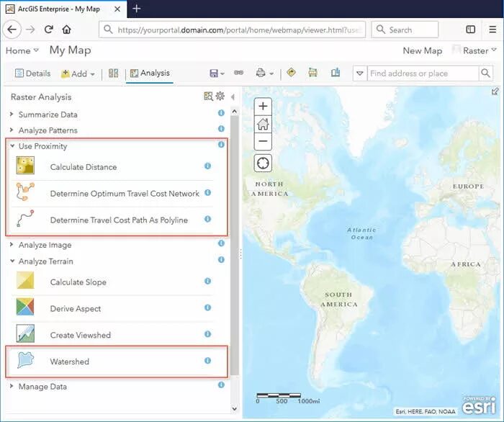Click the Watershed tool label

[69, 362]
